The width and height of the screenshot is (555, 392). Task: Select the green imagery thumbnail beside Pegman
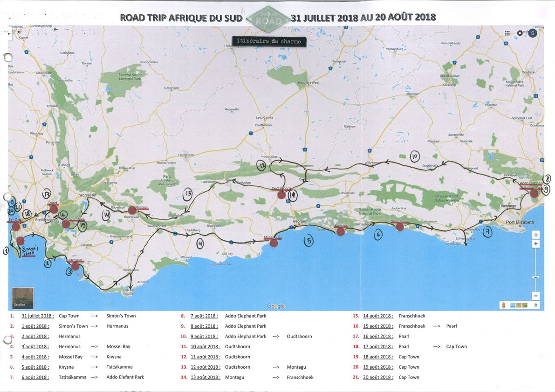(525, 305)
